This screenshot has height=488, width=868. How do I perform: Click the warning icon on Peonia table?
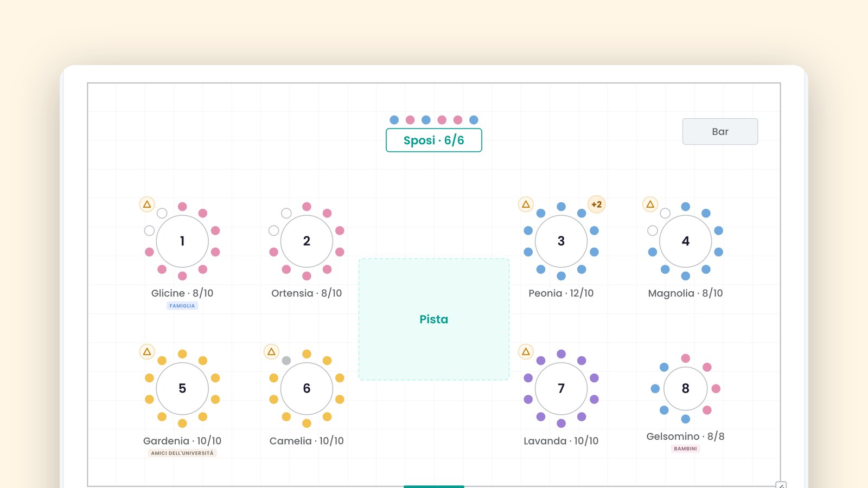pos(526,204)
